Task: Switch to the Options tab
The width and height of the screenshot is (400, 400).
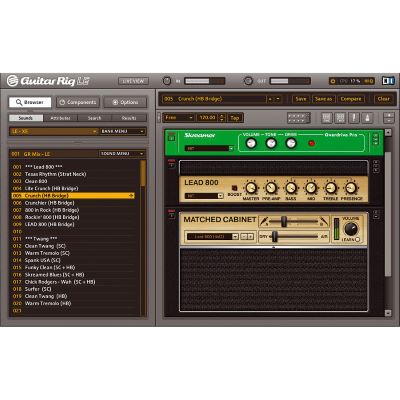Action: click(125, 102)
